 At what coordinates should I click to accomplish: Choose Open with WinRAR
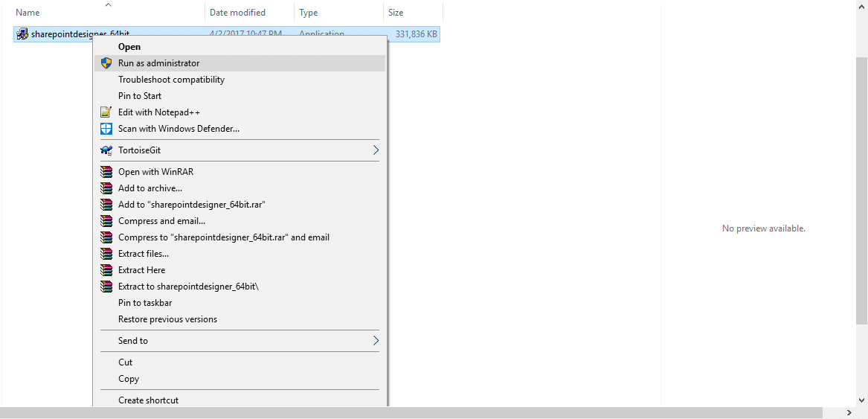(x=239, y=172)
